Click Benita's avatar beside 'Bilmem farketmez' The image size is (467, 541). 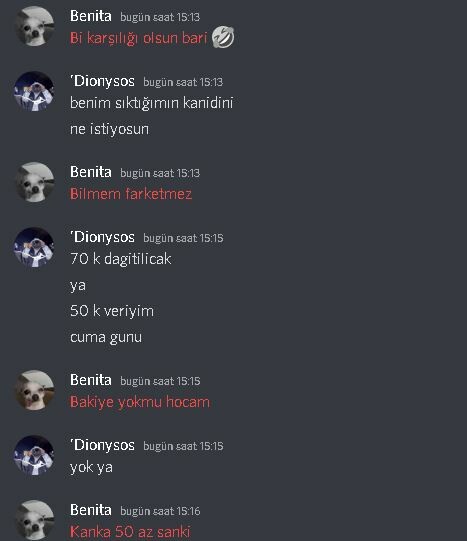pos(35,182)
